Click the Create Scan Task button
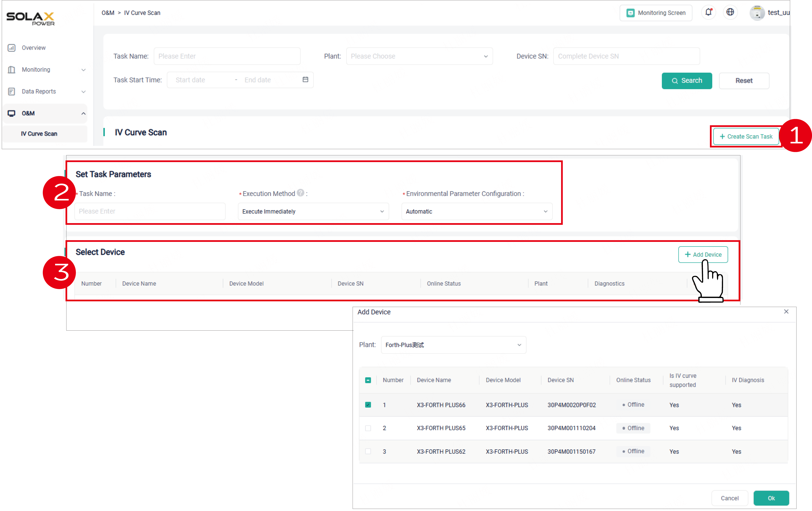Viewport: 812px width, 511px height. [746, 136]
